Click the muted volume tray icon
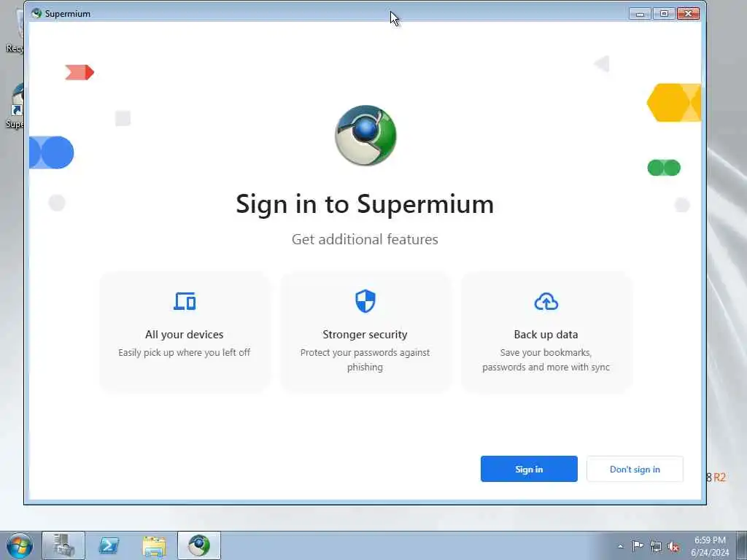 [x=673, y=547]
